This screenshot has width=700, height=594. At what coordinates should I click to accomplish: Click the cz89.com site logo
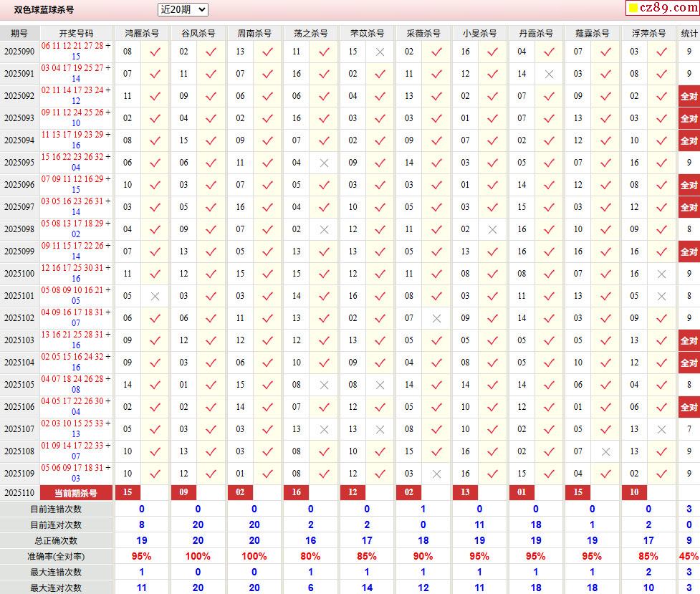(663, 8)
